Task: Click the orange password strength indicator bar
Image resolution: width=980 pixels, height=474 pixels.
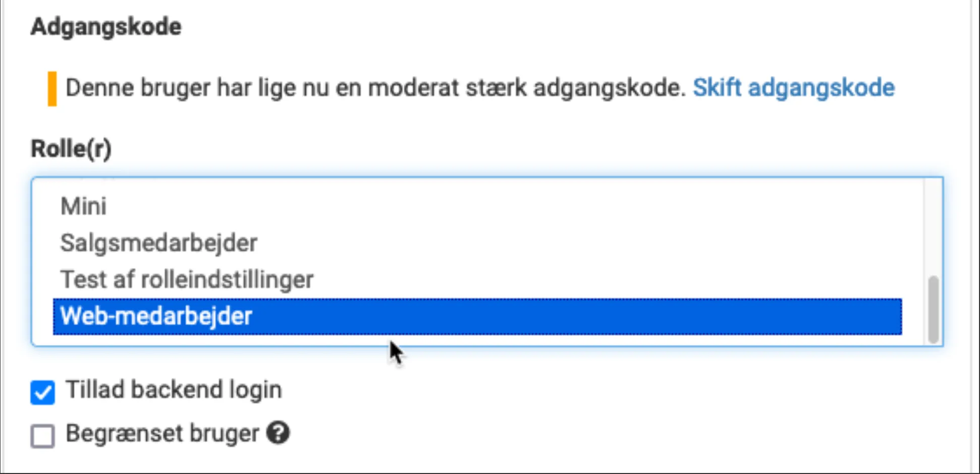Action: (x=52, y=88)
